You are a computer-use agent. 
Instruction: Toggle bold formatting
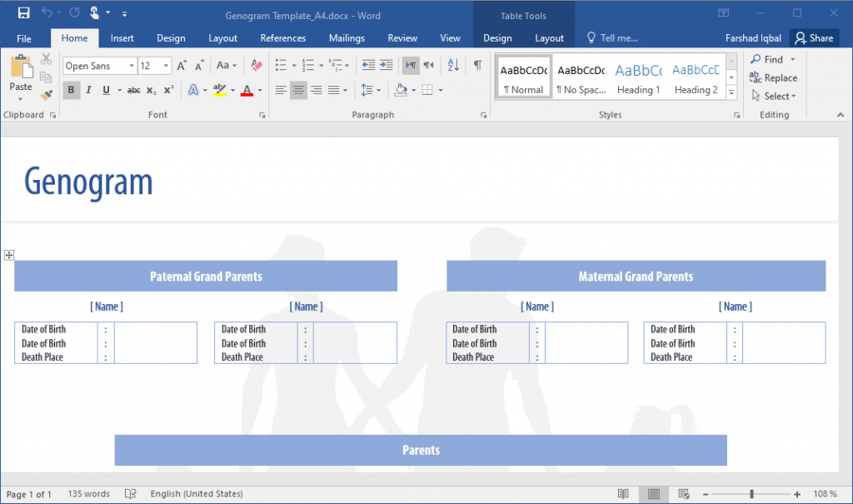click(x=71, y=90)
